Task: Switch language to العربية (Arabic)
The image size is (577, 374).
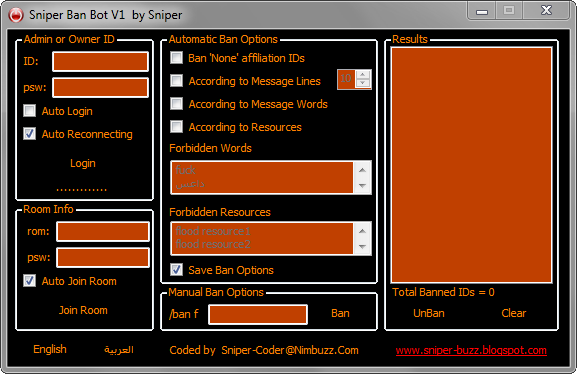Action: (x=119, y=349)
